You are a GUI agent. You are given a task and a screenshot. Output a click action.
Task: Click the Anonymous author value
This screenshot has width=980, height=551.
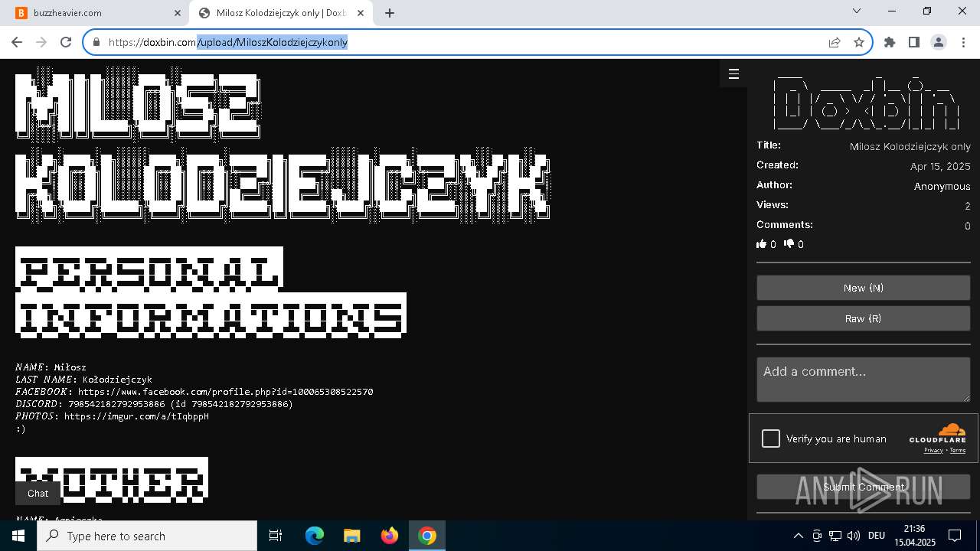coord(942,186)
